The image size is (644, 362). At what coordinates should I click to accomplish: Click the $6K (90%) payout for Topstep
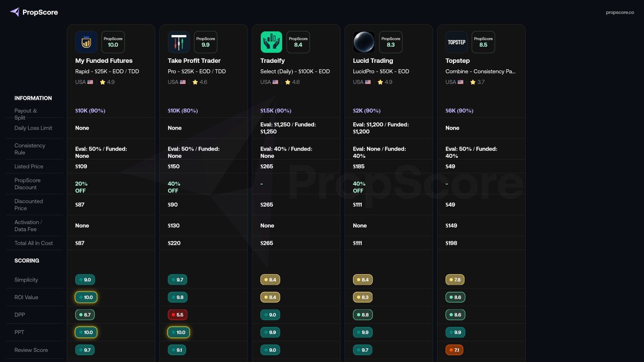459,111
